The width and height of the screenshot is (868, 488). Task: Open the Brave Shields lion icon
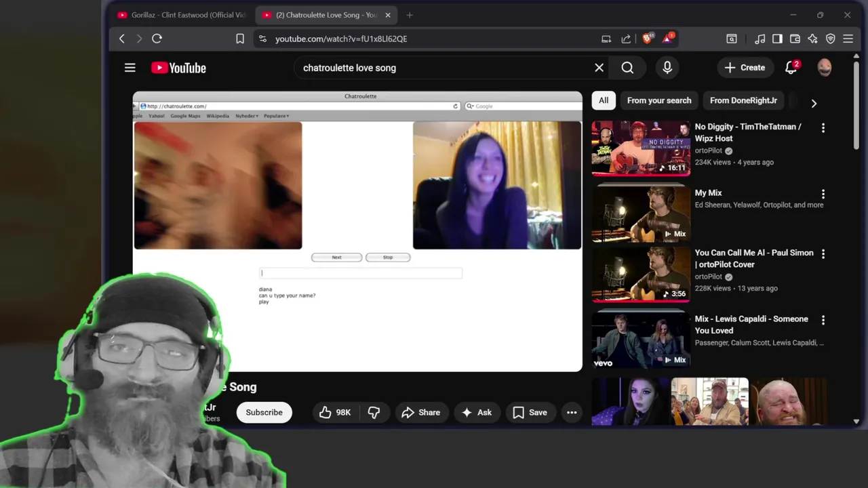tap(648, 38)
